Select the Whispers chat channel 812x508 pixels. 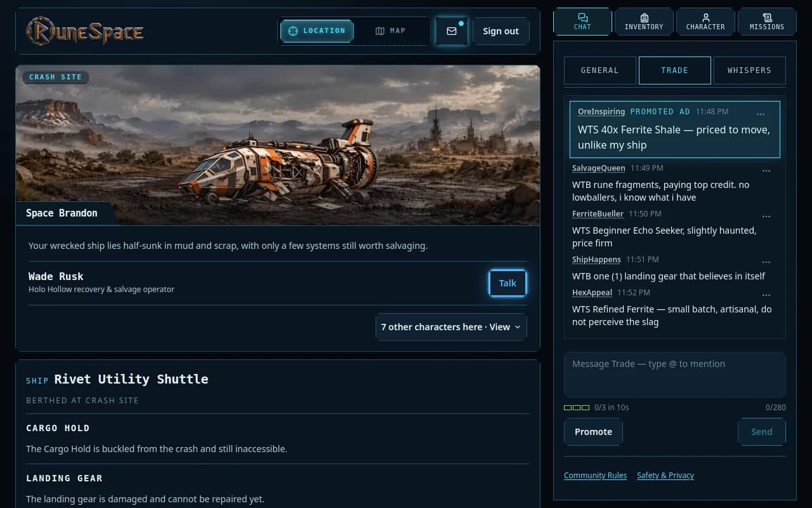(749, 70)
